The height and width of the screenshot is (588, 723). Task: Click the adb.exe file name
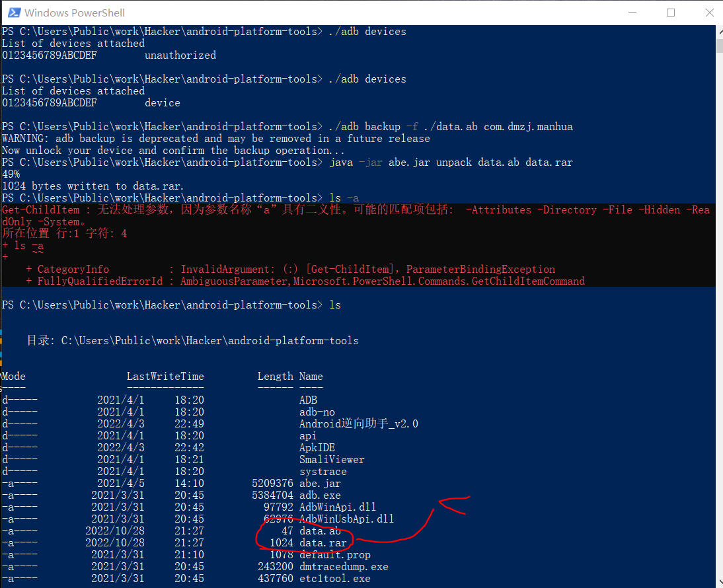(320, 496)
